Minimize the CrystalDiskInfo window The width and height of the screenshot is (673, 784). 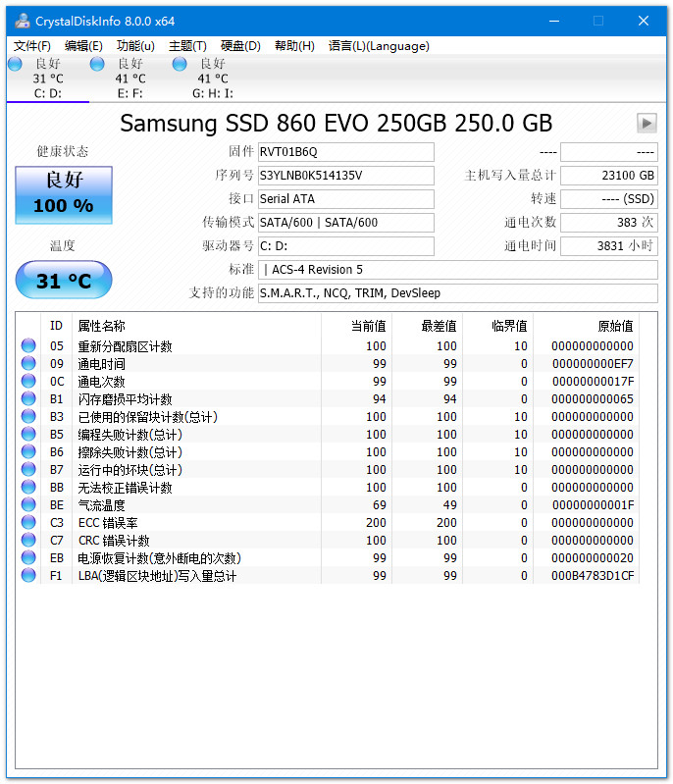point(554,21)
